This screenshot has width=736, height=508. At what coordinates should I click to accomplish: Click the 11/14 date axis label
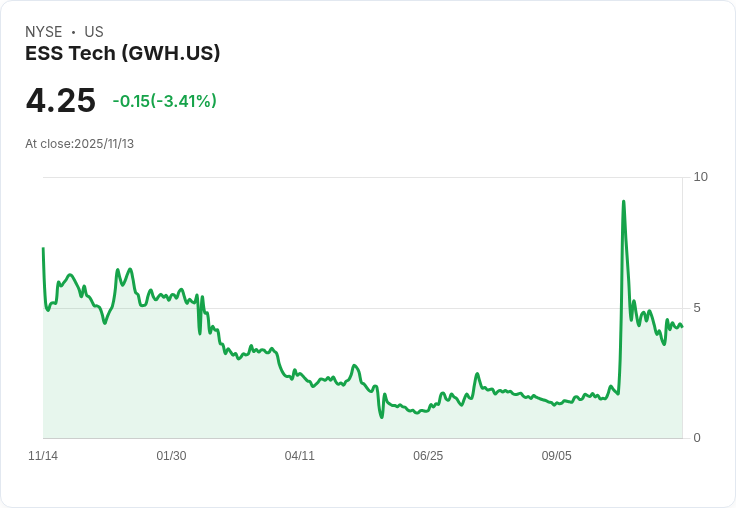pos(43,456)
